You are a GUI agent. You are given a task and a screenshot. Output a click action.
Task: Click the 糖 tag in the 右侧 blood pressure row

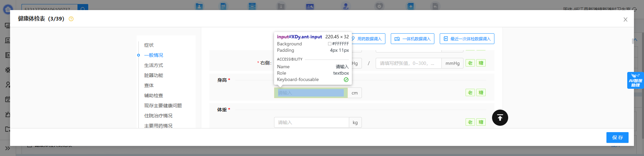481,63
